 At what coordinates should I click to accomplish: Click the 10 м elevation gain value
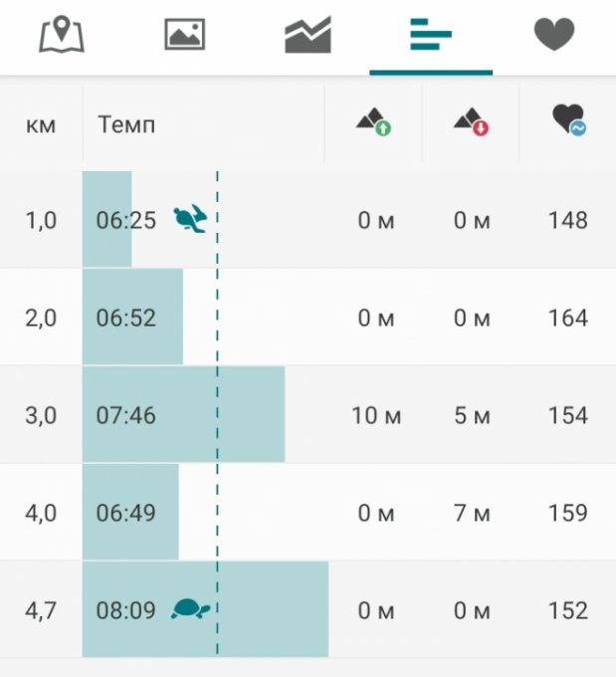click(x=376, y=415)
